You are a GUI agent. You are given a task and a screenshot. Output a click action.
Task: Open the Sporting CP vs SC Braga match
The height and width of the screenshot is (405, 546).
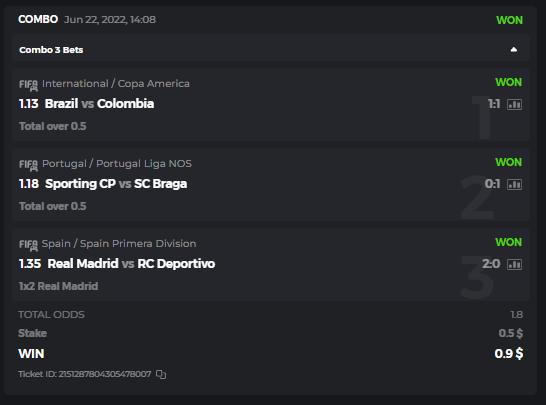pos(116,184)
